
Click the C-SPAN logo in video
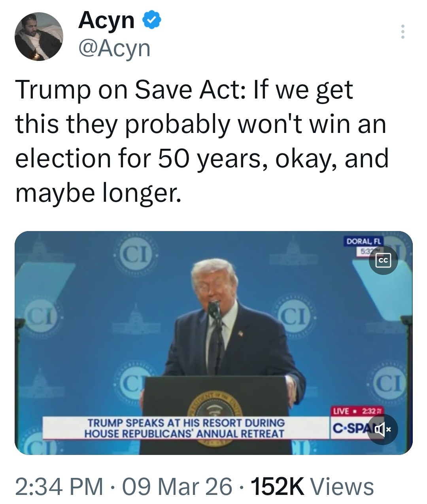point(350,429)
